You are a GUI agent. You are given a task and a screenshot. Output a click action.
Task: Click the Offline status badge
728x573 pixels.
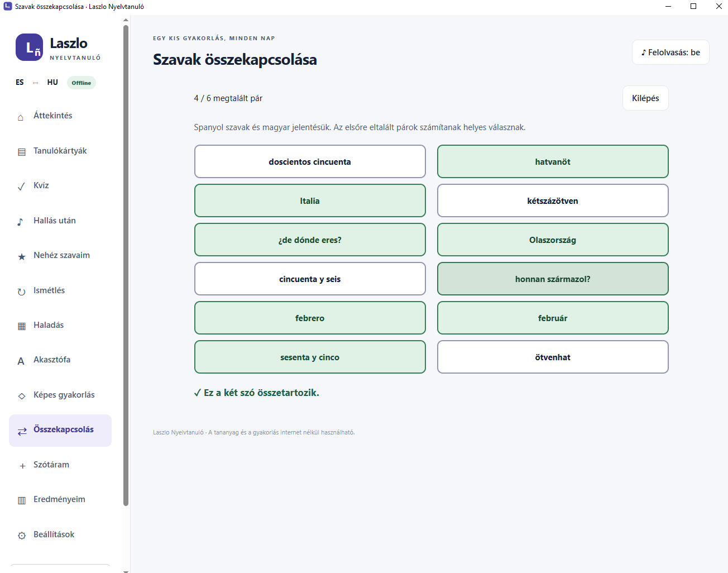tap(82, 83)
